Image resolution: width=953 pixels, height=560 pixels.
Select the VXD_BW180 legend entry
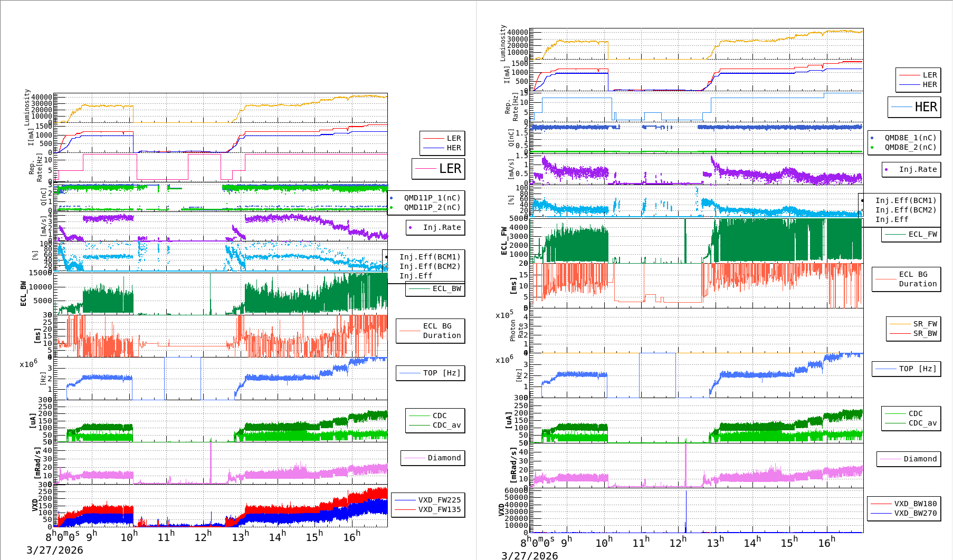pyautogui.click(x=915, y=504)
